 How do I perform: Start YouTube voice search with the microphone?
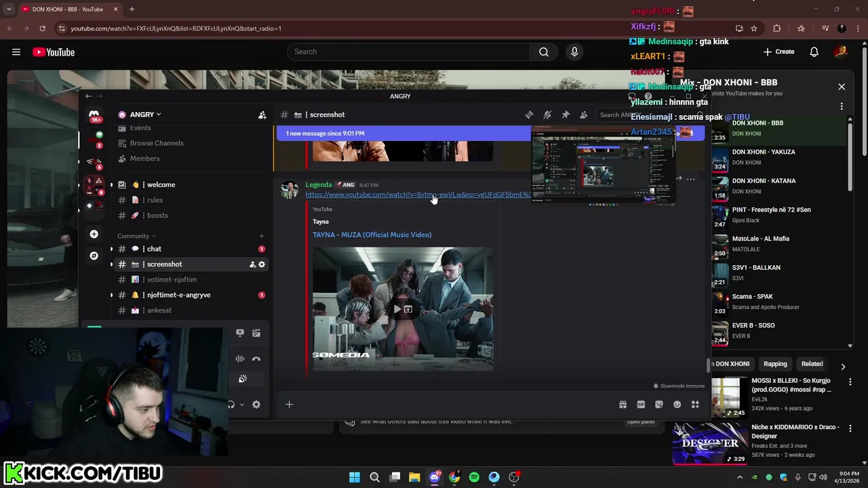(x=574, y=52)
